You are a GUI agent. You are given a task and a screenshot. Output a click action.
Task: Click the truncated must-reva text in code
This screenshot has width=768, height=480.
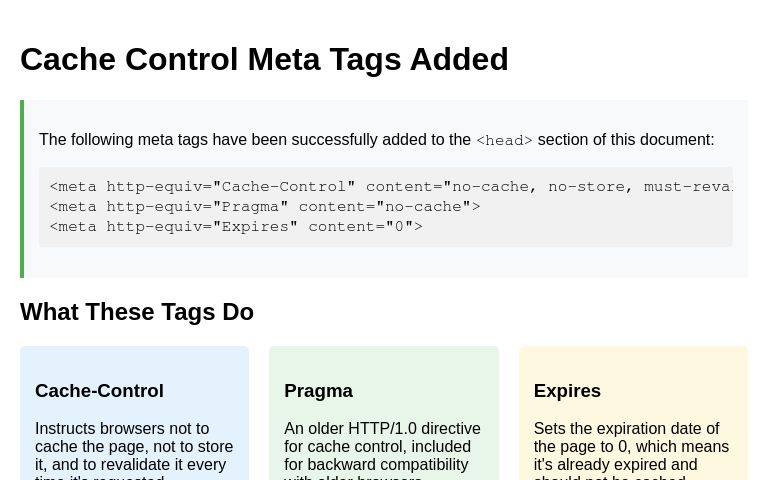pos(688,187)
